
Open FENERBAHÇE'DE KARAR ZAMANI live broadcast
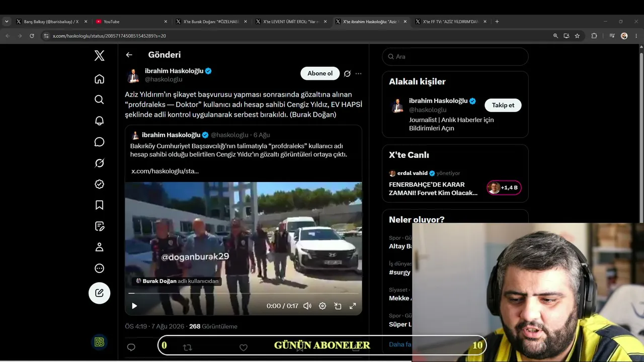pos(433,189)
